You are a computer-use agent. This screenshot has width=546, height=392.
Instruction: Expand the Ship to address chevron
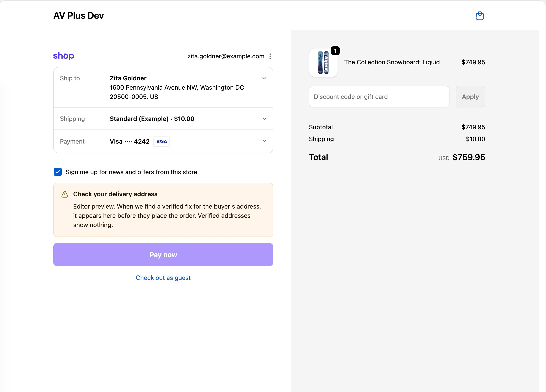pyautogui.click(x=264, y=78)
